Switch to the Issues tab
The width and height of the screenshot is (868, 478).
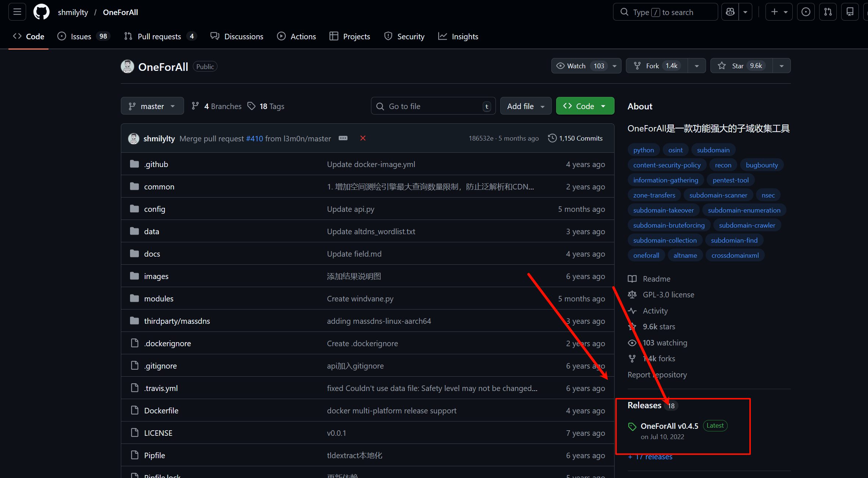(80, 36)
